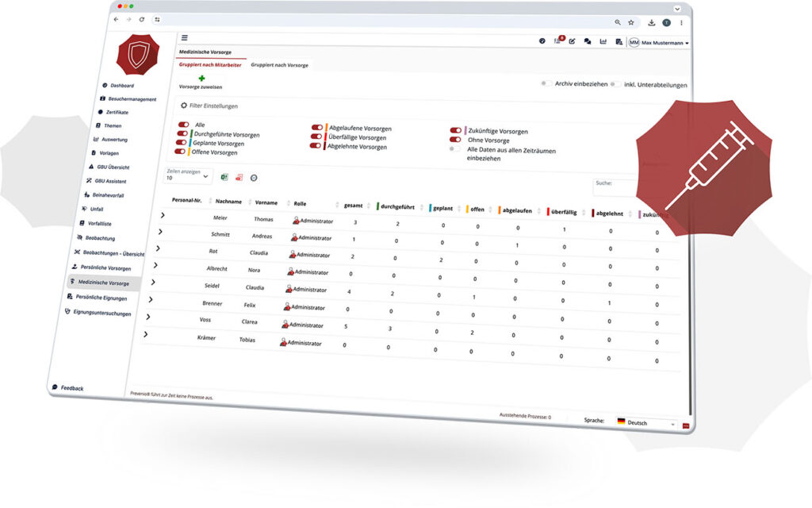Image resolution: width=812 pixels, height=508 pixels.
Task: Click the green plus Vorsorge zuweisen icon
Action: tap(201, 79)
